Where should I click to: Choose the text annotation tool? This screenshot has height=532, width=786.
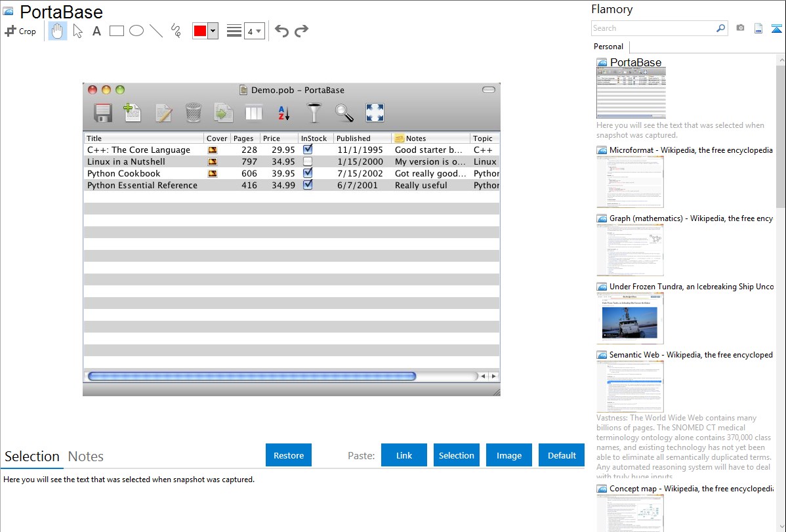[96, 31]
